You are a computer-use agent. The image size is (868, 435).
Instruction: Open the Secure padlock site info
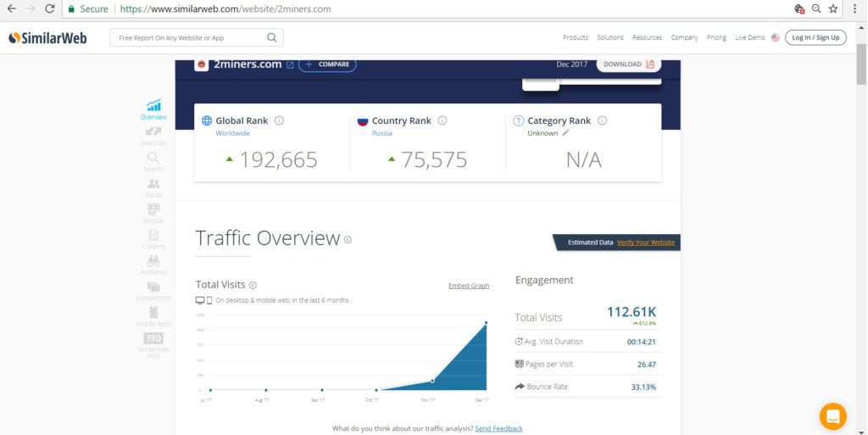tap(88, 8)
